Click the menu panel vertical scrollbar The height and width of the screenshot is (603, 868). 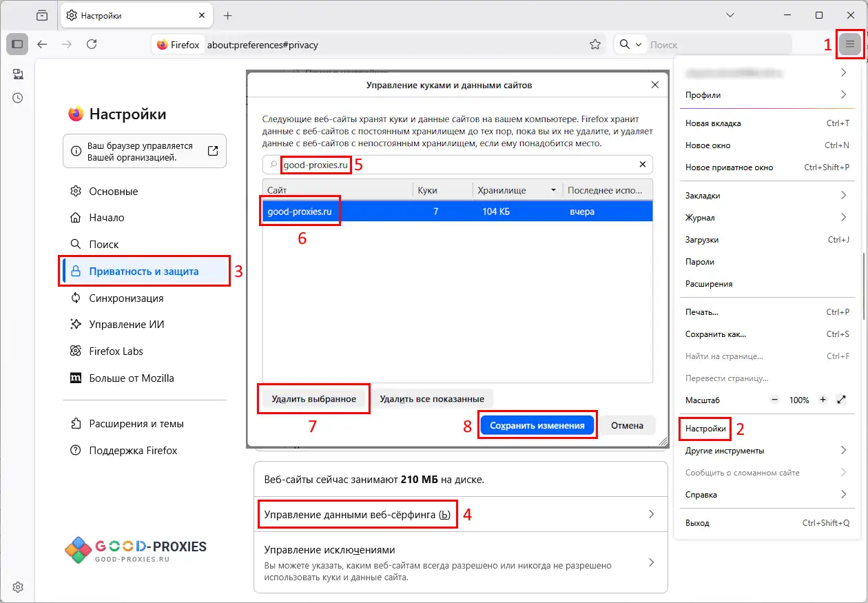[862, 286]
